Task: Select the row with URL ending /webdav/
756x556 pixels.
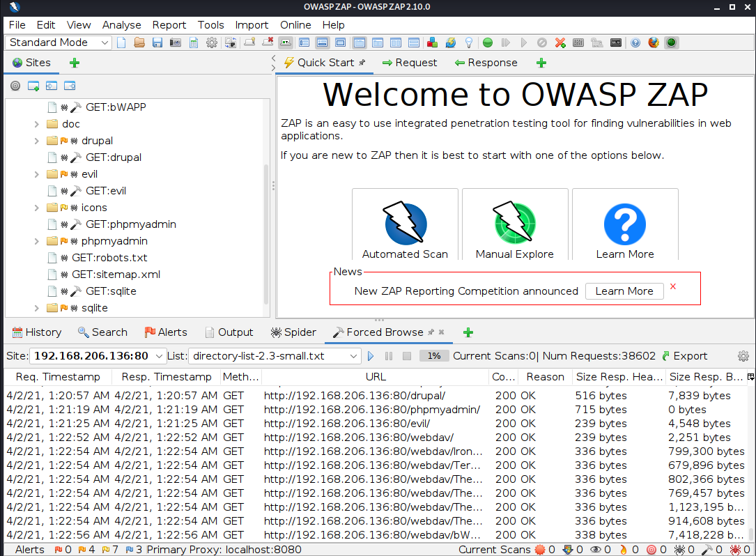Action: (376, 438)
